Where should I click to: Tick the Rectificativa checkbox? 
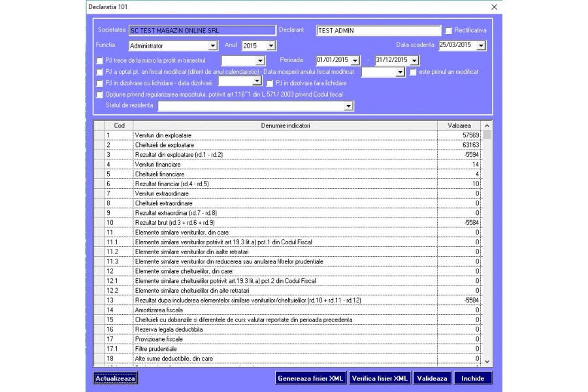pos(448,31)
